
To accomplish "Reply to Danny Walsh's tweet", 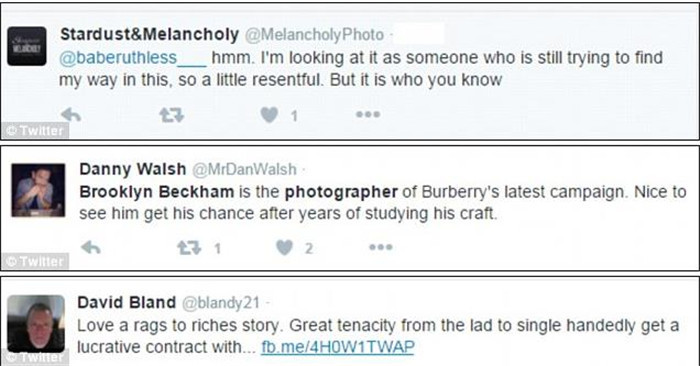I will [91, 247].
